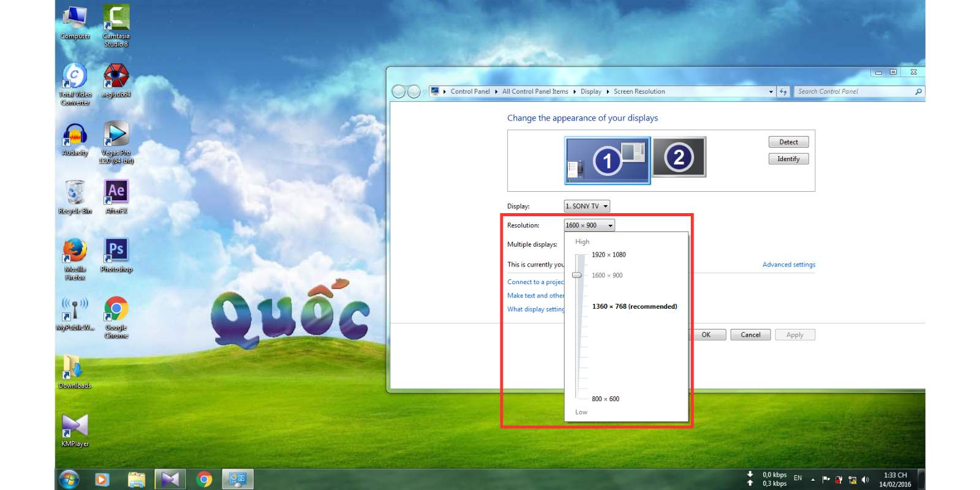This screenshot has height=490, width=980.
Task: Confirm with the OK button
Action: [706, 334]
